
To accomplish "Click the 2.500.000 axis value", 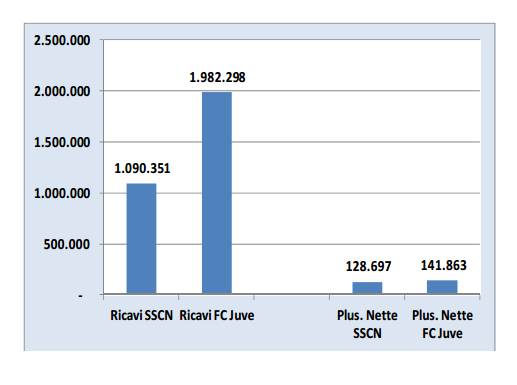I will click(x=62, y=40).
